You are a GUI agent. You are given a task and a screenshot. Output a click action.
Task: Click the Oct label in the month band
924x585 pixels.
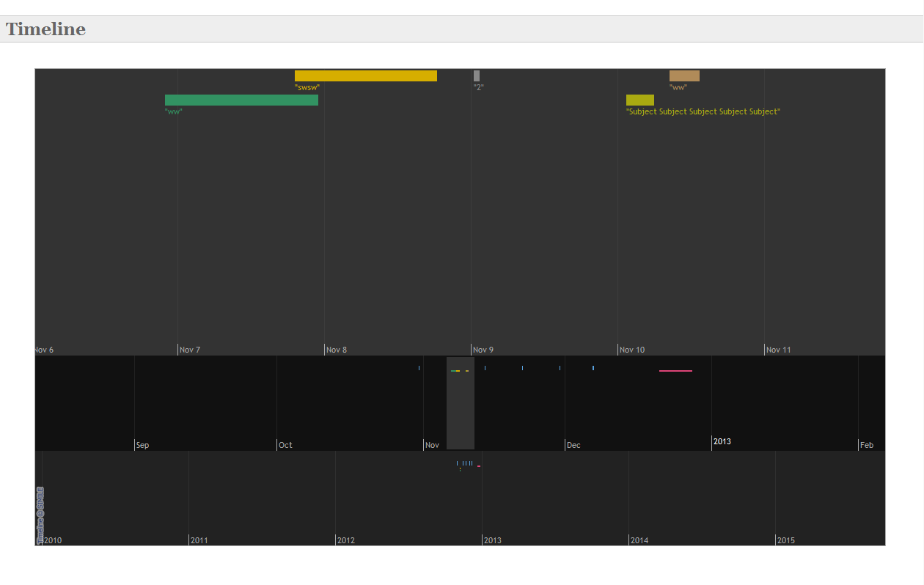coord(285,445)
